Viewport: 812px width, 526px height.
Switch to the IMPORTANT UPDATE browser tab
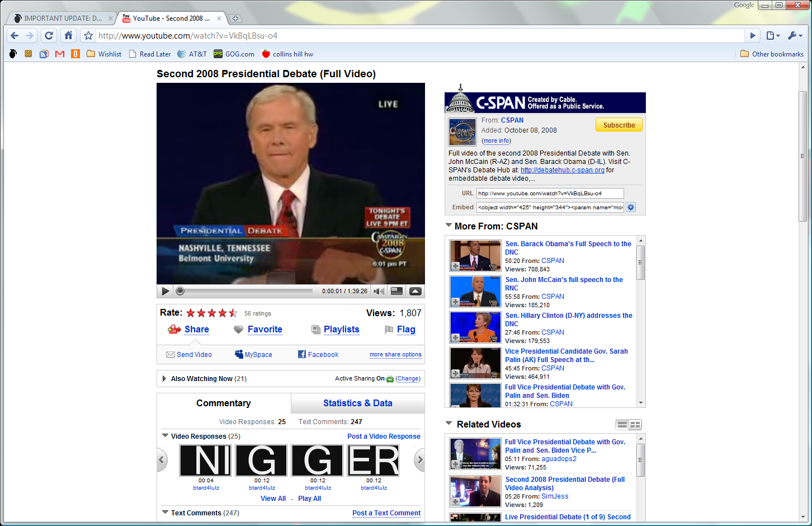click(63, 18)
